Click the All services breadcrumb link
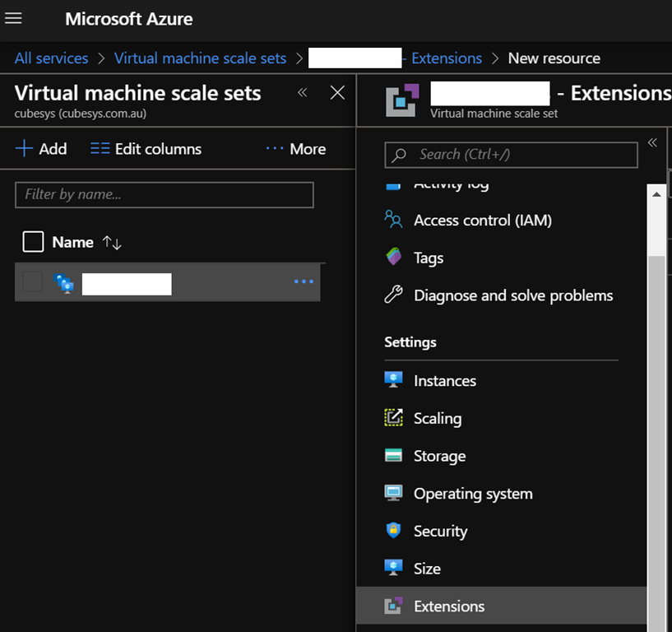The image size is (672, 632). point(51,58)
